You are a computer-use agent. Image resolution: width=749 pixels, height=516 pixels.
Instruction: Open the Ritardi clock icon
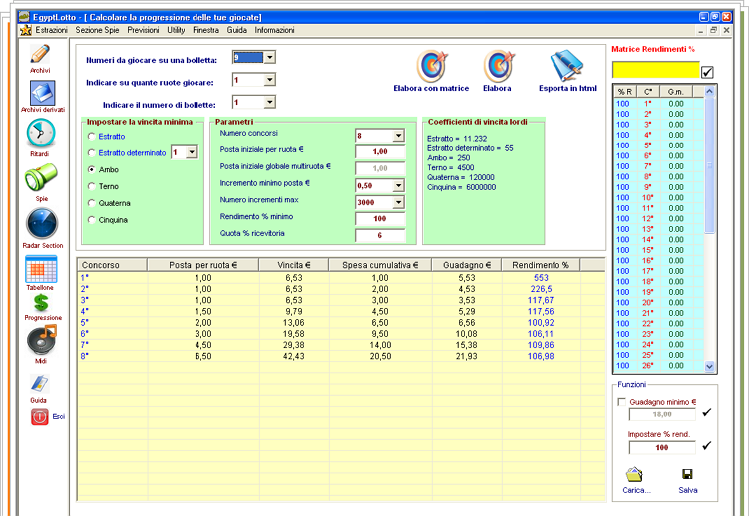pos(40,134)
